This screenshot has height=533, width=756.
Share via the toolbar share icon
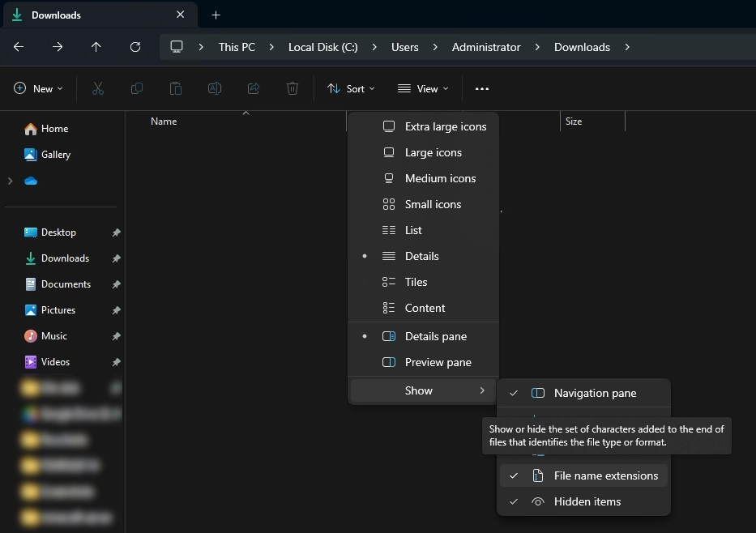253,89
